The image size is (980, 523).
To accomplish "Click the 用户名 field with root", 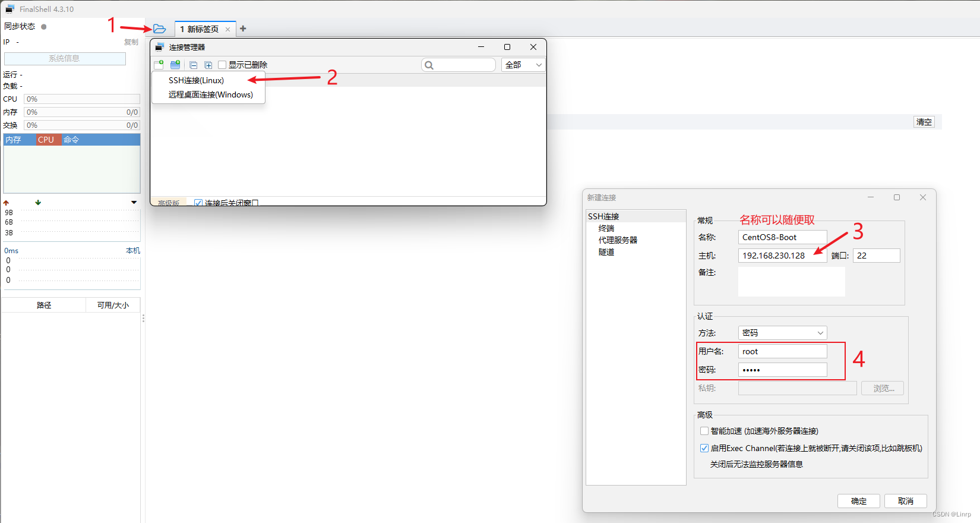I will coord(782,351).
